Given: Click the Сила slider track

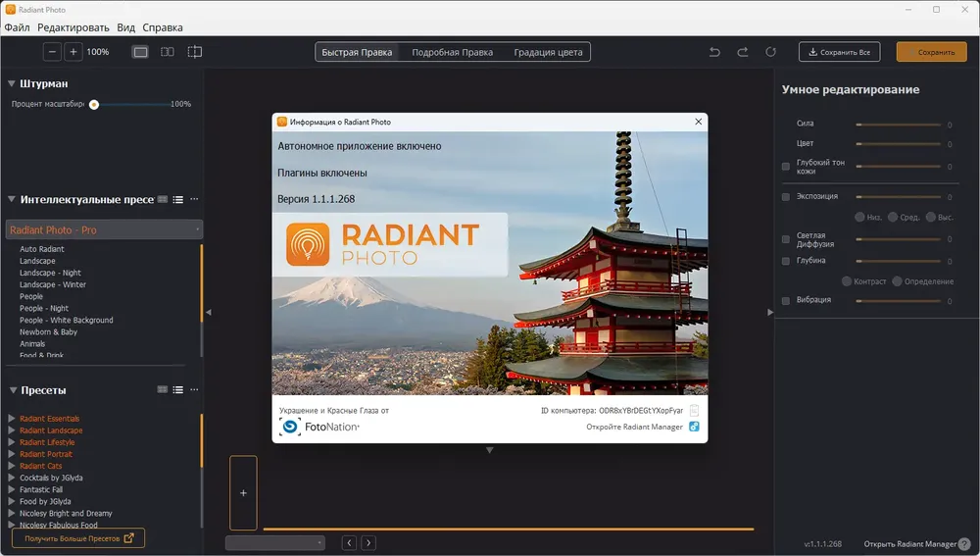Looking at the screenshot, I should (x=897, y=125).
